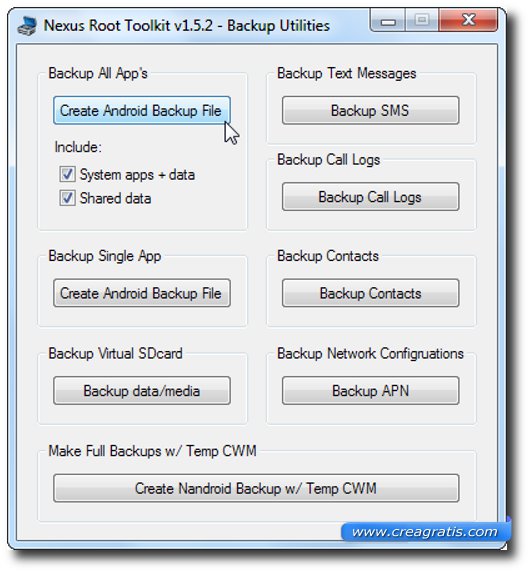Click the Backup data/media button
530x573 pixels.
142,391
